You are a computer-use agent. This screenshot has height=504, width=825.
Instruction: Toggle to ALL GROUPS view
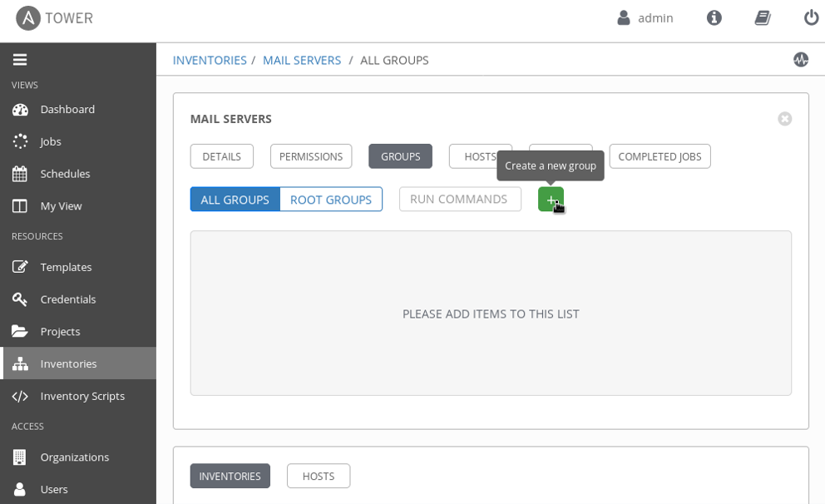(x=235, y=200)
